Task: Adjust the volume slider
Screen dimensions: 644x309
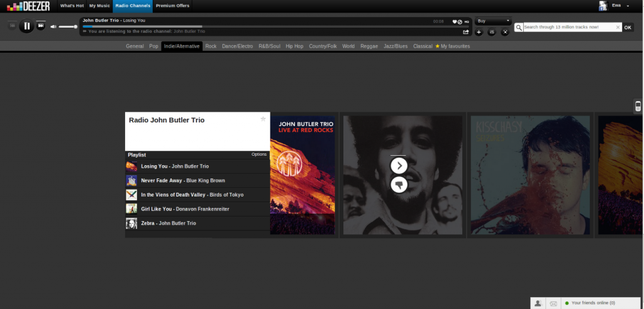Action: click(x=68, y=26)
